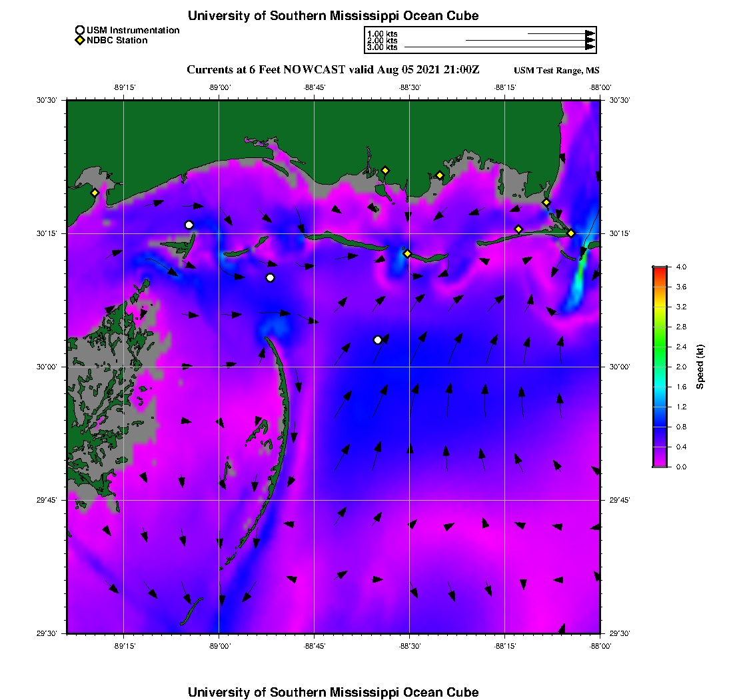Click the USM Instrumentation legend circle icon

pos(80,31)
